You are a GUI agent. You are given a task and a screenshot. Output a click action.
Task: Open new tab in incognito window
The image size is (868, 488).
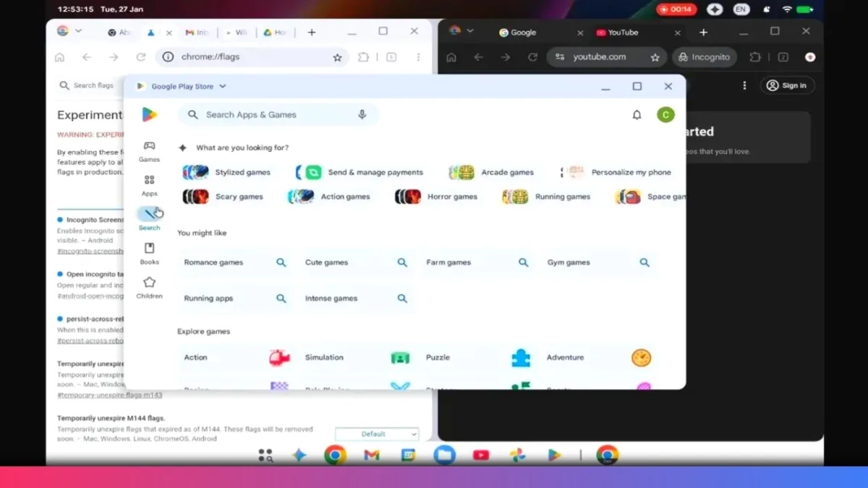(703, 33)
